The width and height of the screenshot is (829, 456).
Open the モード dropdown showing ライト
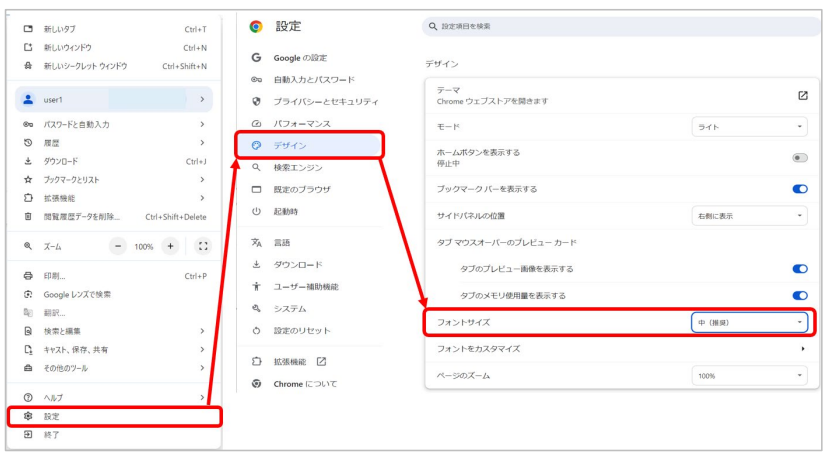[749, 127]
